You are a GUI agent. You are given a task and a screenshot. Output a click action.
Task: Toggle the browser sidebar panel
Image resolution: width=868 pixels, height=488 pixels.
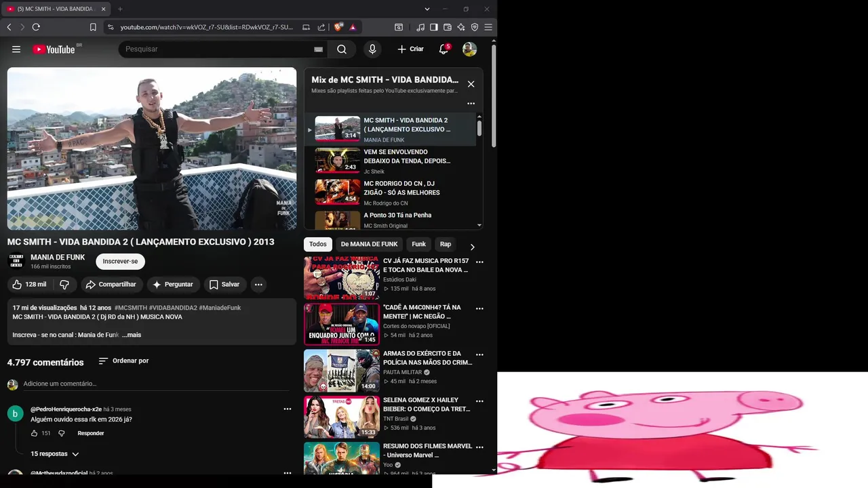[434, 27]
